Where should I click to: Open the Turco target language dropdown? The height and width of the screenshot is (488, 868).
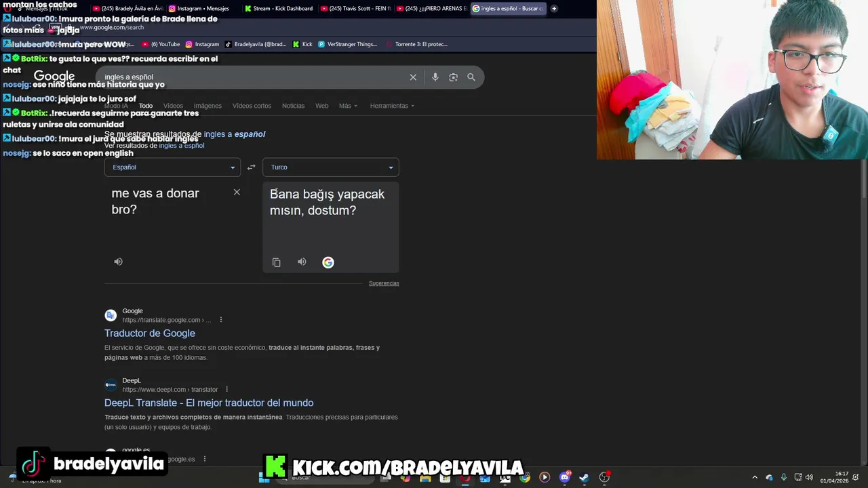click(x=330, y=167)
